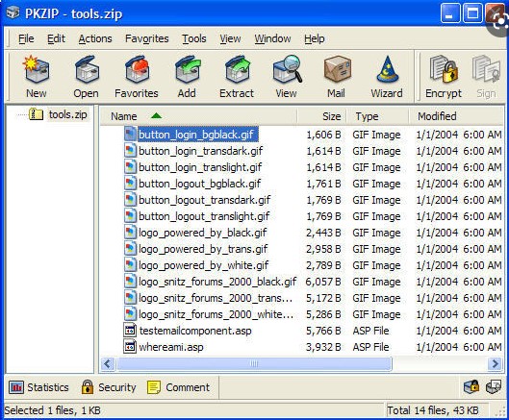
Task: Switch to the Statistics tab
Action: (38, 387)
